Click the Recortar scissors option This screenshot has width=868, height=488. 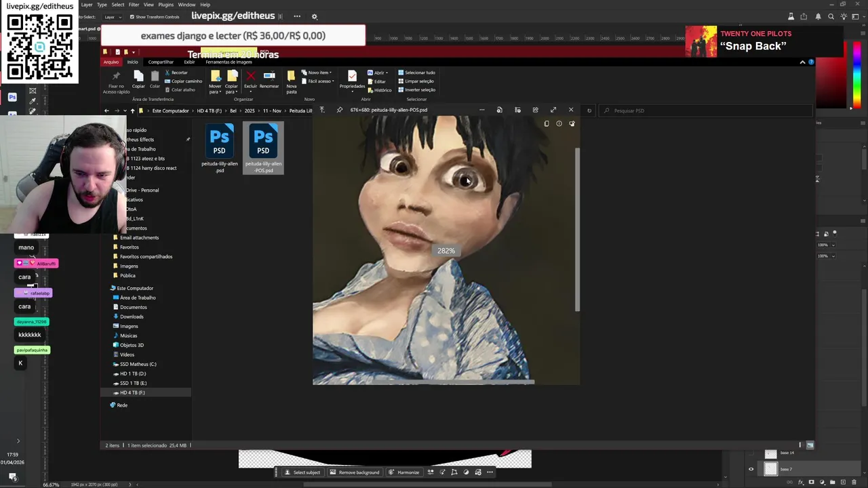[x=176, y=73]
